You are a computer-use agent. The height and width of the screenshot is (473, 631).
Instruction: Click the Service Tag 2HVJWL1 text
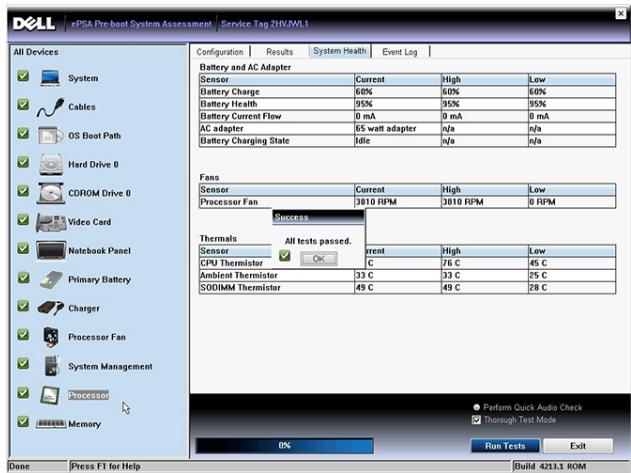pyautogui.click(x=265, y=24)
